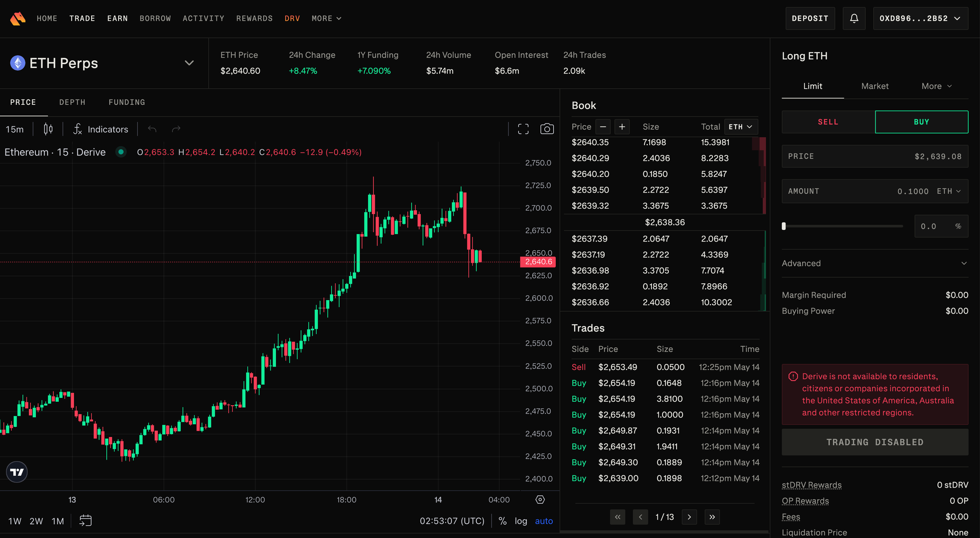980x538 pixels.
Task: Open the ETH unit dropdown in Book
Action: (741, 126)
